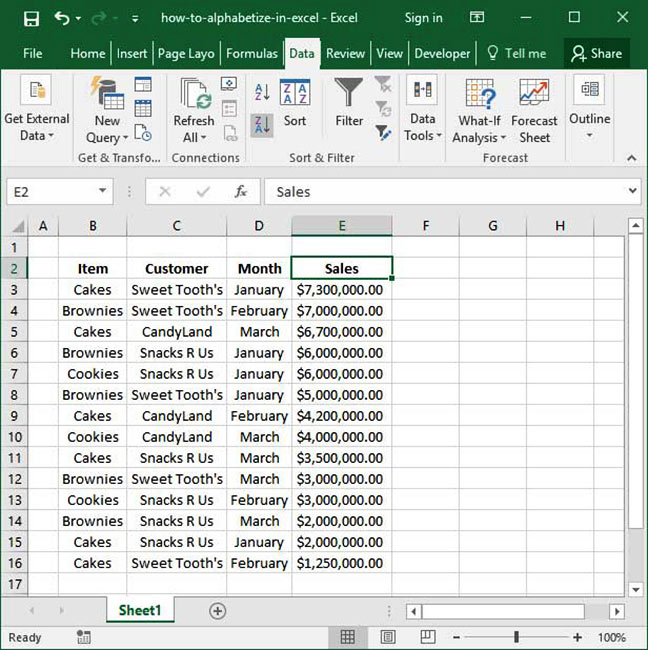Click the Advanced filter icon
The height and width of the screenshot is (650, 648).
(x=383, y=132)
